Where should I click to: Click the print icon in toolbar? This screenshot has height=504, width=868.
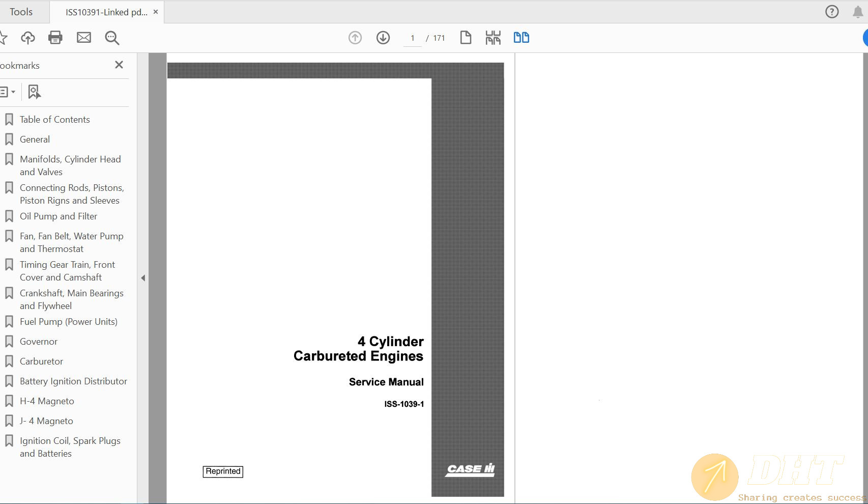click(x=55, y=38)
